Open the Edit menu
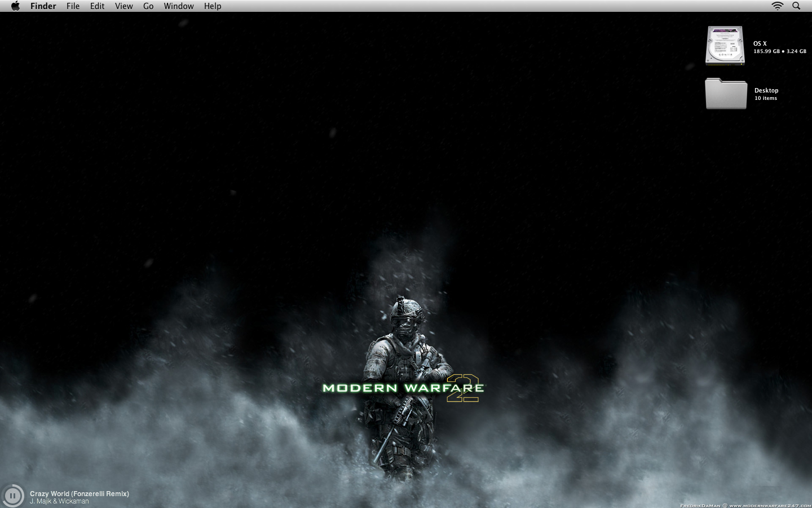Screen dimensions: 812x508 [97, 6]
